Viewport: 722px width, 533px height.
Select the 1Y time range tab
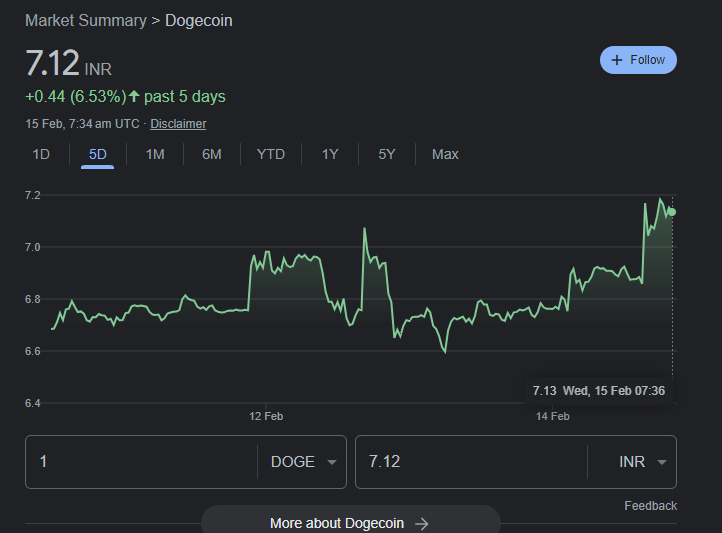click(330, 154)
